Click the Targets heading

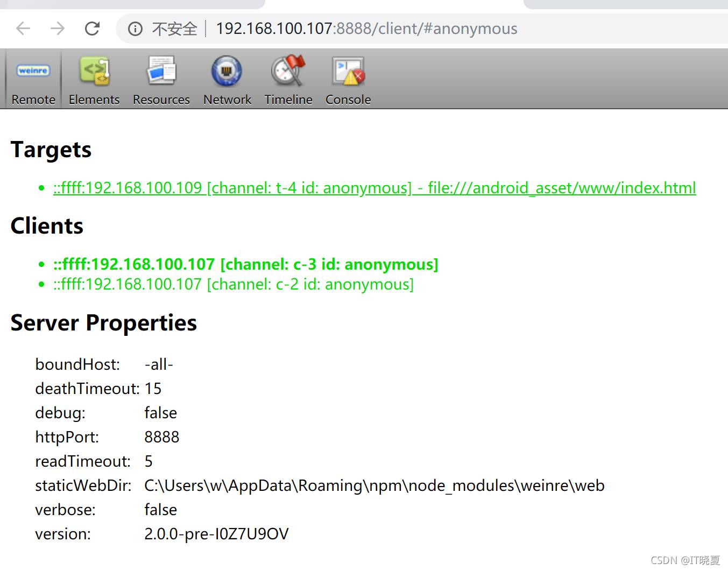click(x=51, y=150)
